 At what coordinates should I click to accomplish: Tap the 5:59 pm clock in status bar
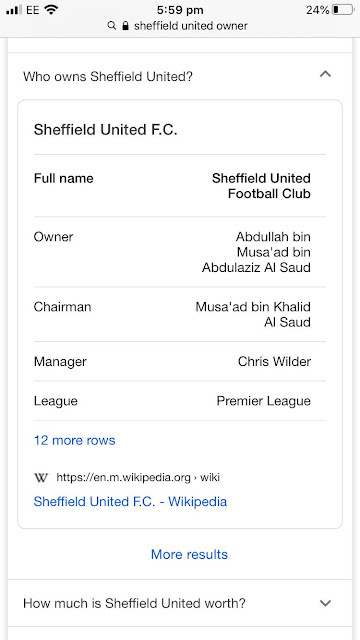pyautogui.click(x=179, y=10)
